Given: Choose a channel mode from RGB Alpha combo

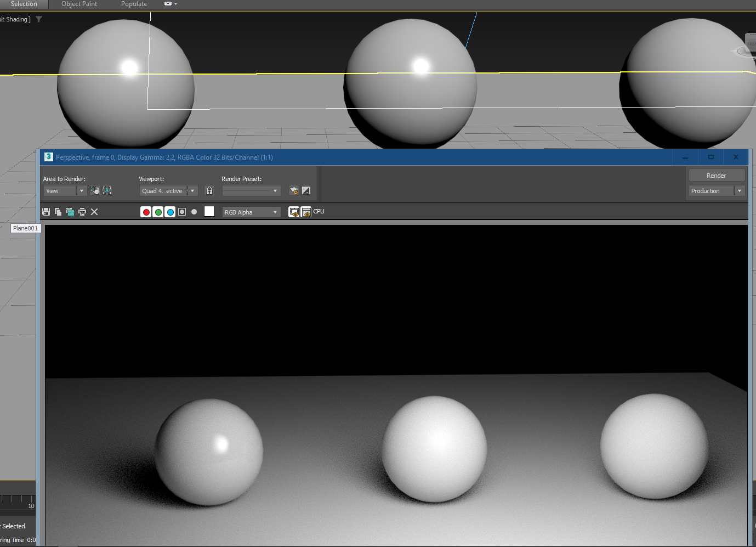Looking at the screenshot, I should point(274,212).
